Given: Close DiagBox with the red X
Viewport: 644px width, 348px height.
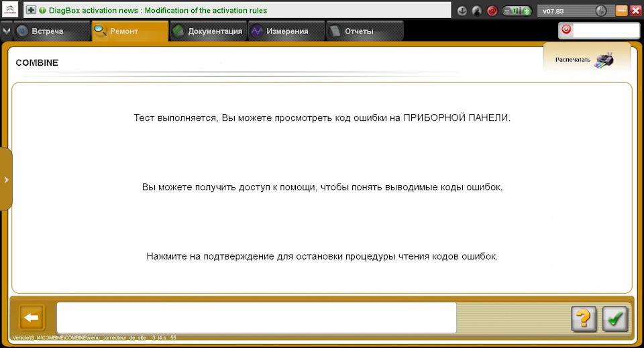Looking at the screenshot, I should 635,11.
